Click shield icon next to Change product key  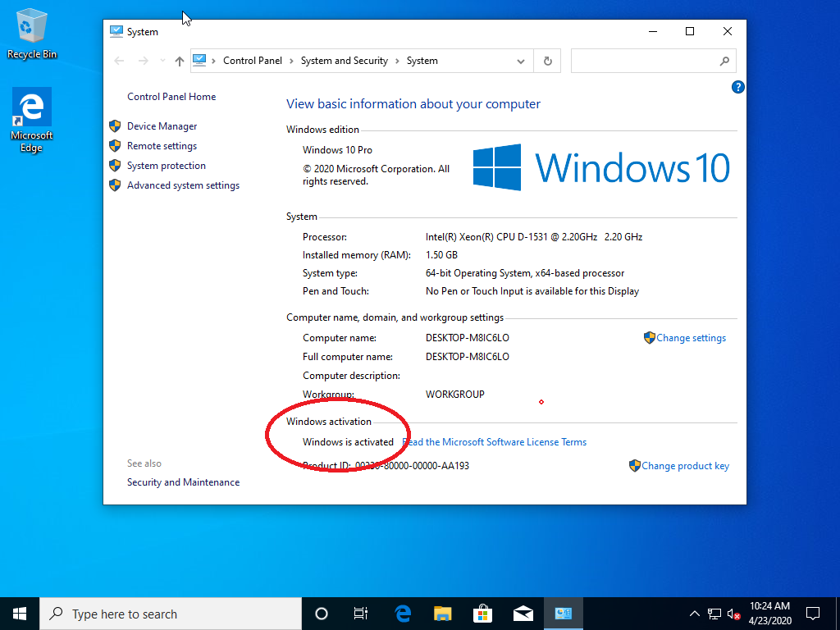634,466
